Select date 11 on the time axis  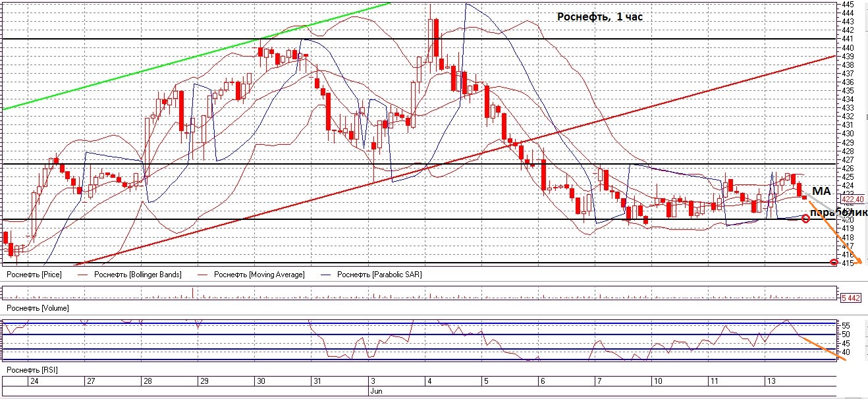(x=715, y=381)
